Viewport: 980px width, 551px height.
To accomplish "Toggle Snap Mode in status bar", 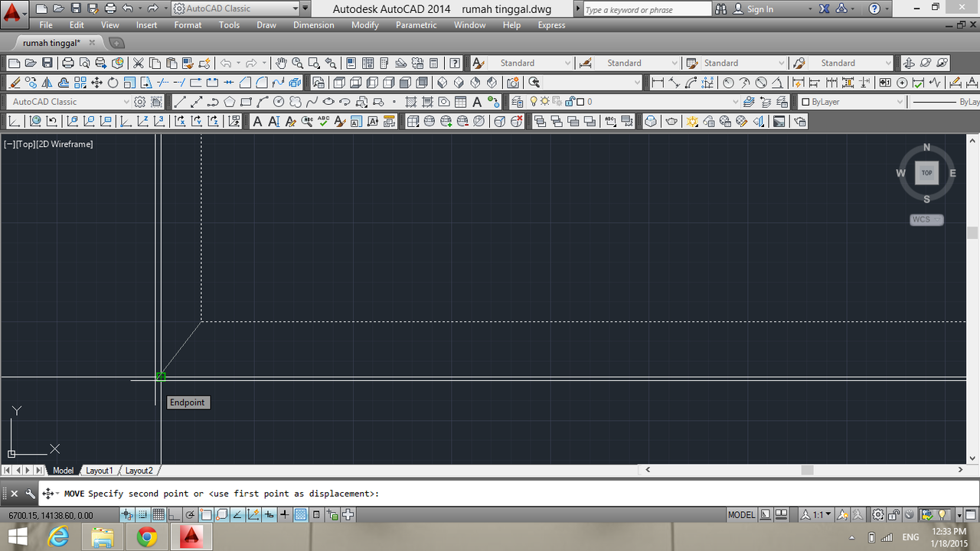I will point(142,515).
